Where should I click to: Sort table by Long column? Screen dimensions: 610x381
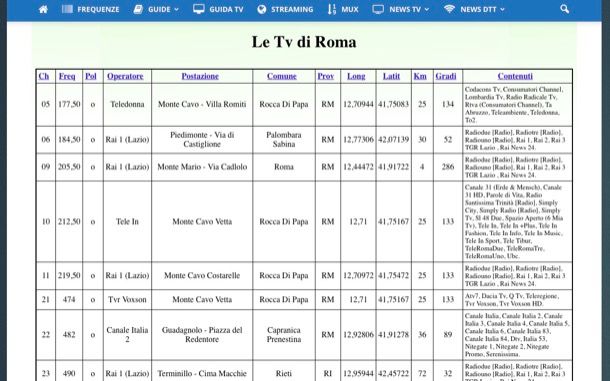tap(356, 76)
